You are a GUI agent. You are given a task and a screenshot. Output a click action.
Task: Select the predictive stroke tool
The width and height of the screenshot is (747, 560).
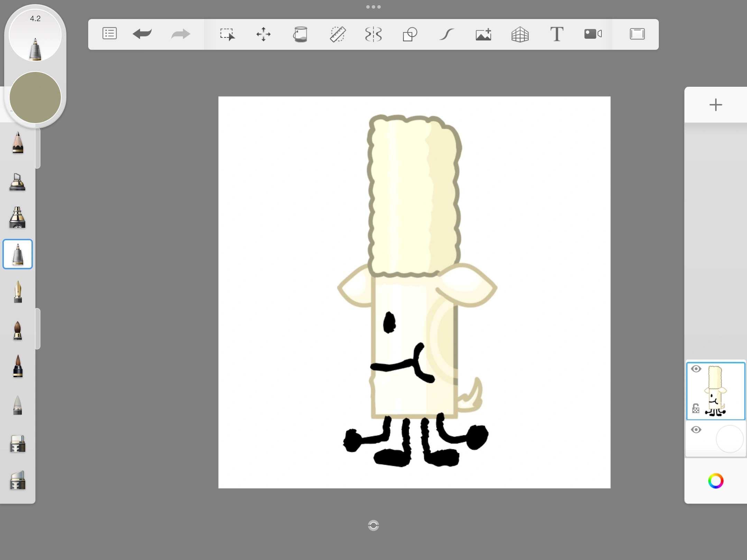tap(446, 34)
